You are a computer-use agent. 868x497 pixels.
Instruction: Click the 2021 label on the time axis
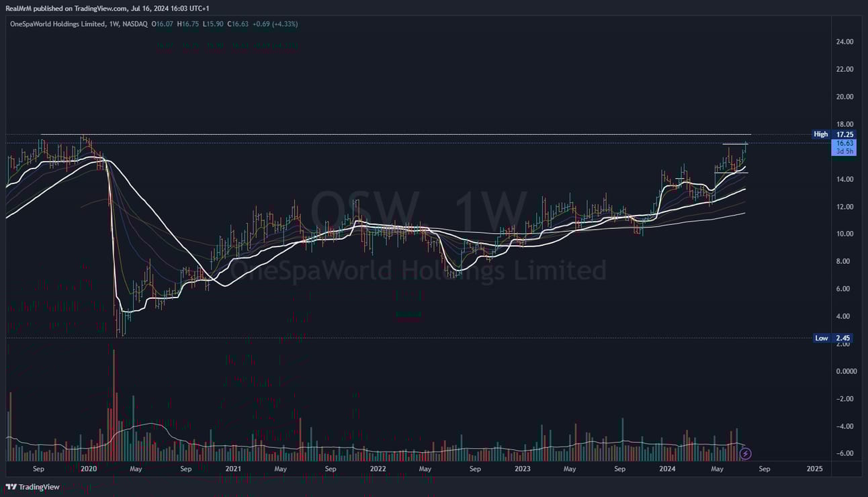click(x=233, y=468)
